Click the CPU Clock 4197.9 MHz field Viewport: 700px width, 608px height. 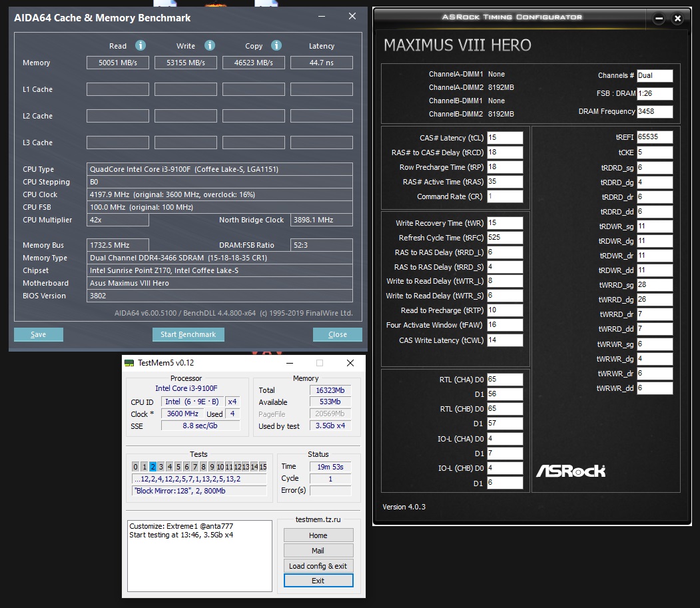pos(220,194)
